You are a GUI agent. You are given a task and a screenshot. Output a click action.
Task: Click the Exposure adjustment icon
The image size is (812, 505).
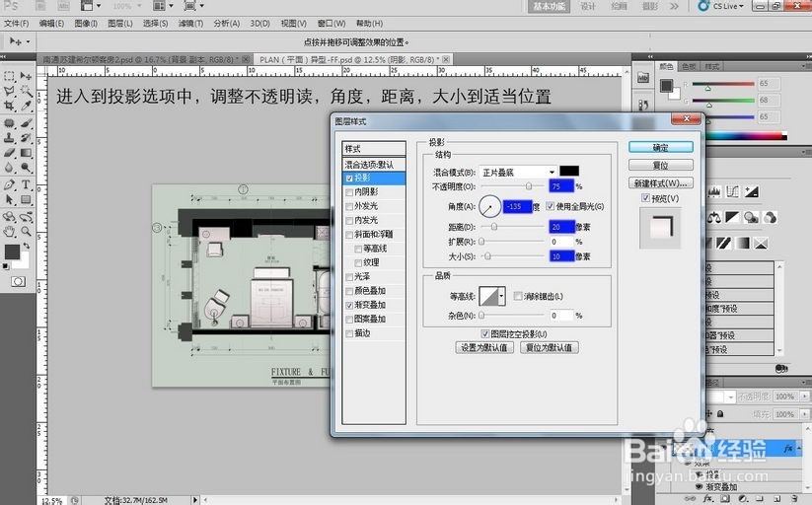[752, 191]
